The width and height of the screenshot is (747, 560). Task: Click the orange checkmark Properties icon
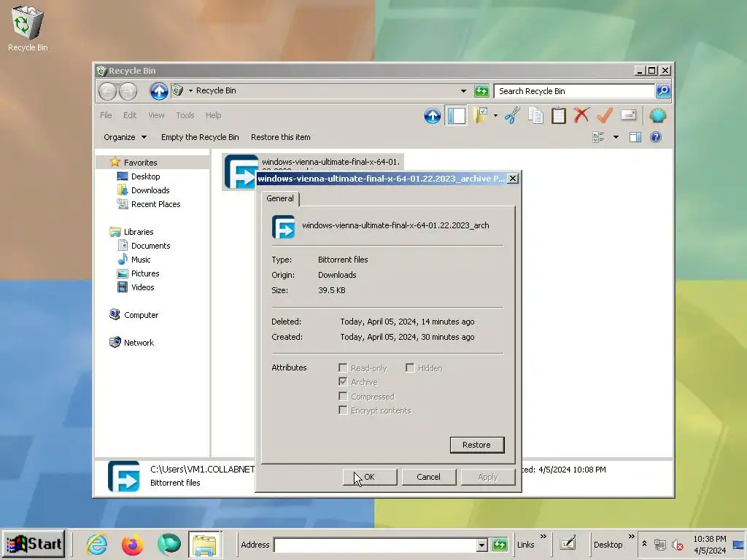point(605,115)
